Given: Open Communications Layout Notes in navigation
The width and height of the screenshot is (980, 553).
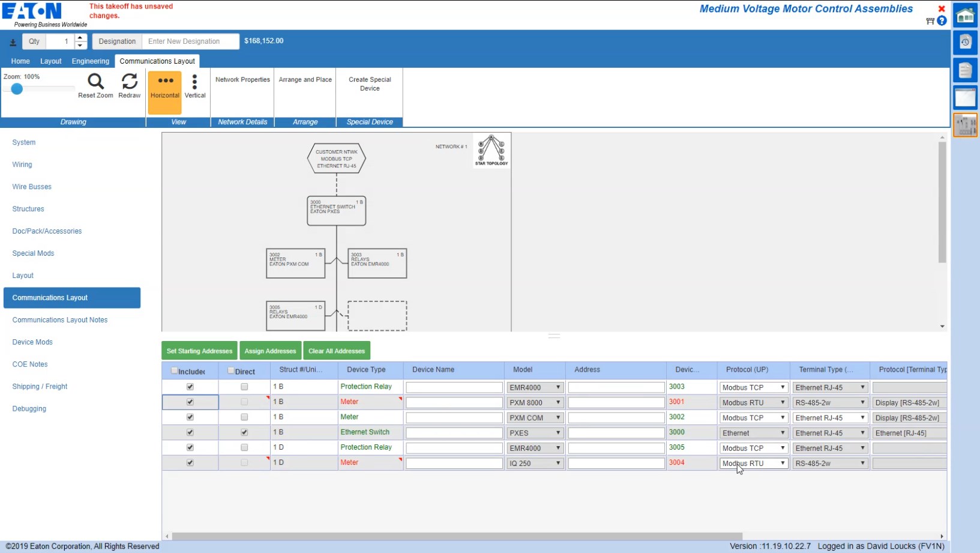Looking at the screenshot, I should (60, 320).
